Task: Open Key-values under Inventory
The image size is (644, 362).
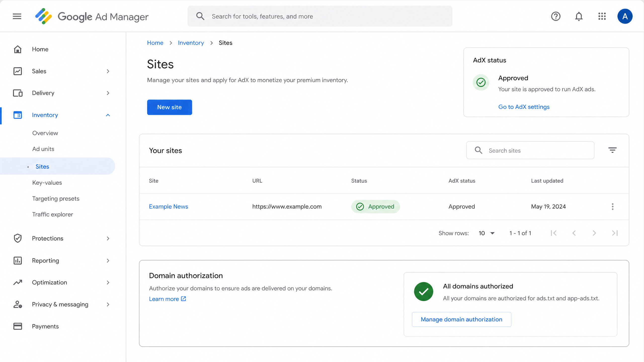Action: tap(47, 183)
